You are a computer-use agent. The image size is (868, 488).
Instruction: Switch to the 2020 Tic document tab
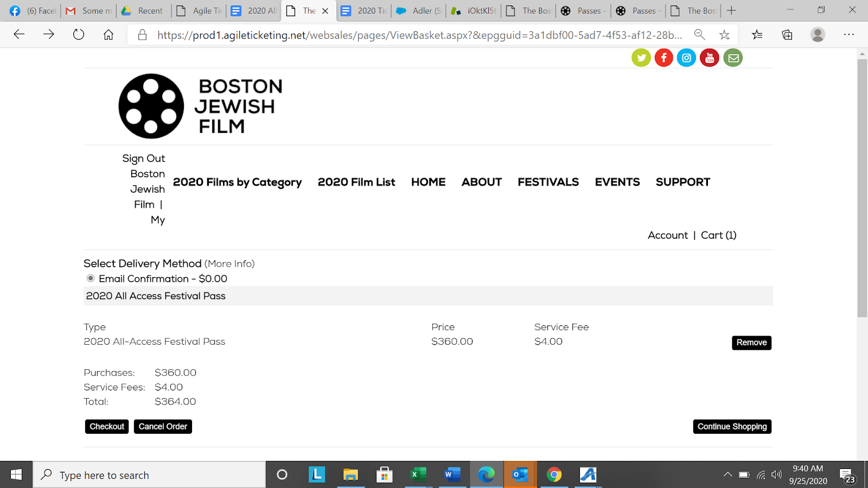[x=364, y=10]
